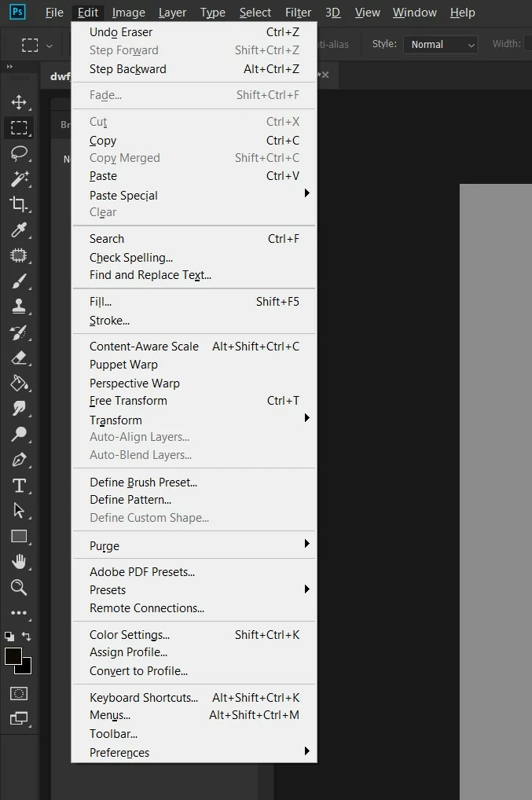Choose Undo Eraser

click(x=194, y=32)
